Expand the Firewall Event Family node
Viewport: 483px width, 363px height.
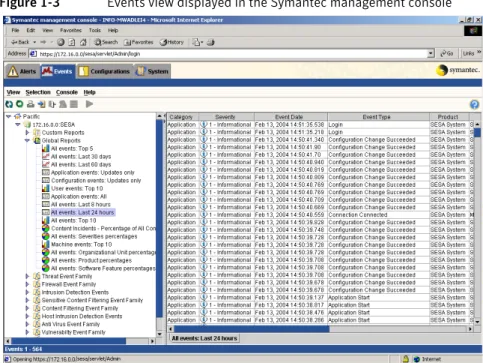pyautogui.click(x=28, y=284)
